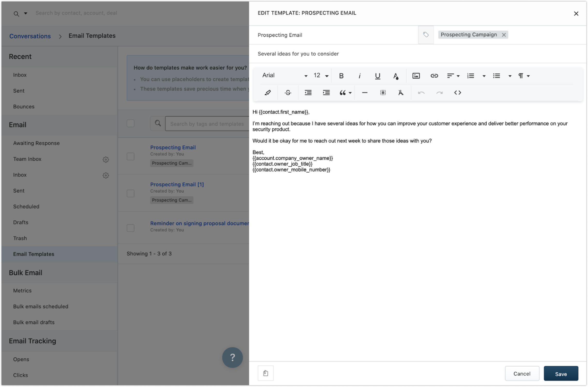This screenshot has width=588, height=387.
Task: Open the Arial font family dropdown
Action: click(x=284, y=76)
